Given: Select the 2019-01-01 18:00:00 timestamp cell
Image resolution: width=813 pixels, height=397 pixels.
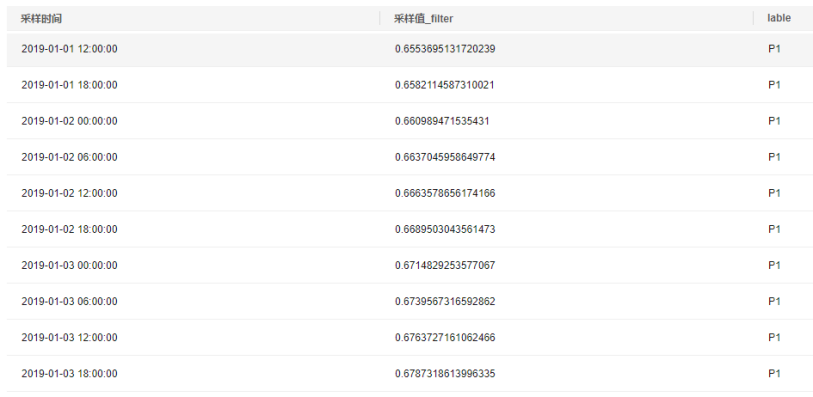Looking at the screenshot, I should [69, 85].
